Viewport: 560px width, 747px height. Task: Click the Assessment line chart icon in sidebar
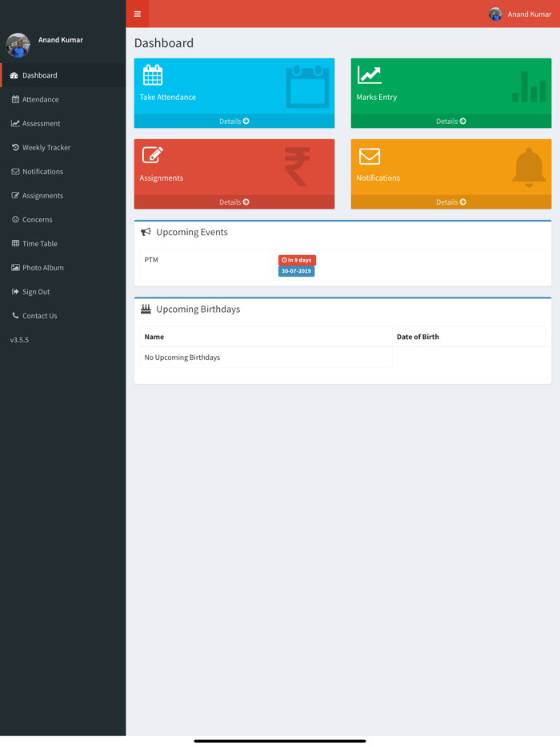point(15,123)
